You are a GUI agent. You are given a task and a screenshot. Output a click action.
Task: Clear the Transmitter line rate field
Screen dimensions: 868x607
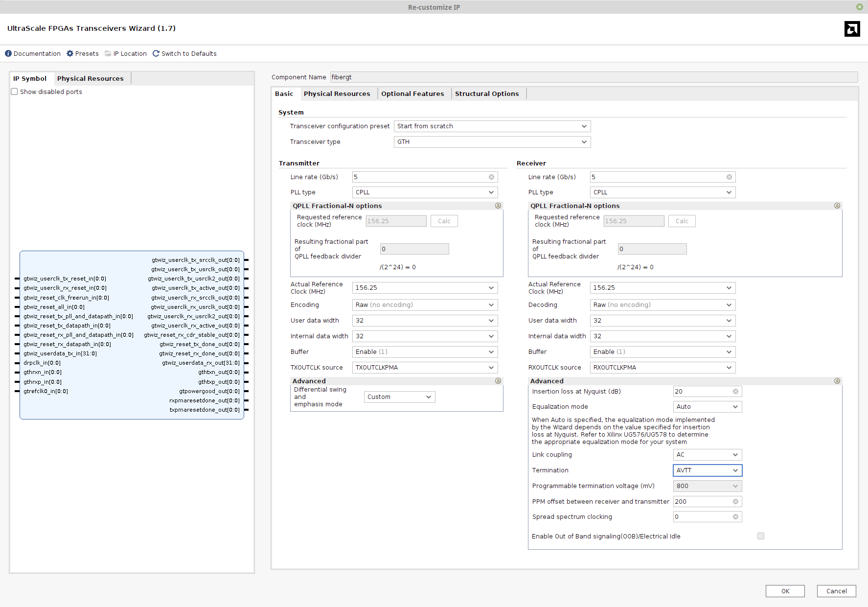pos(491,177)
